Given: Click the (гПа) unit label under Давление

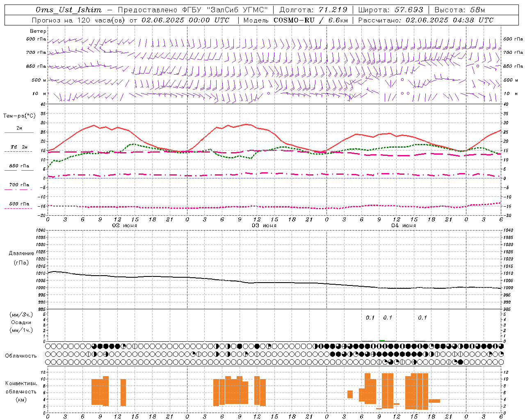Looking at the screenshot, I should (21, 262).
